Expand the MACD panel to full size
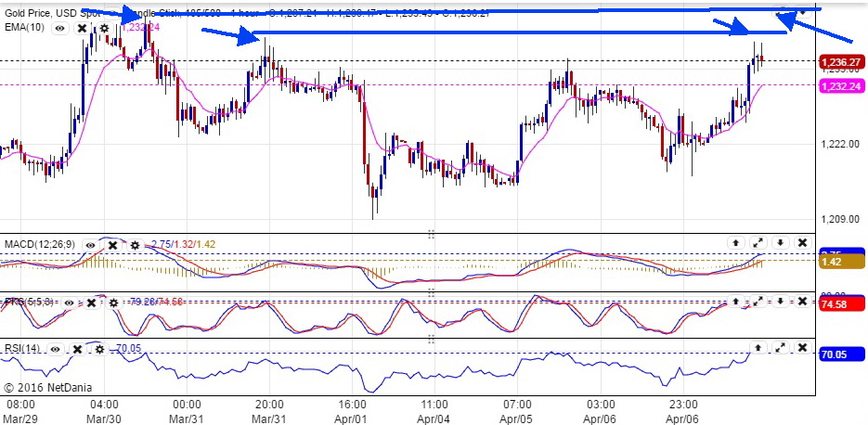The width and height of the screenshot is (868, 425). [x=758, y=242]
